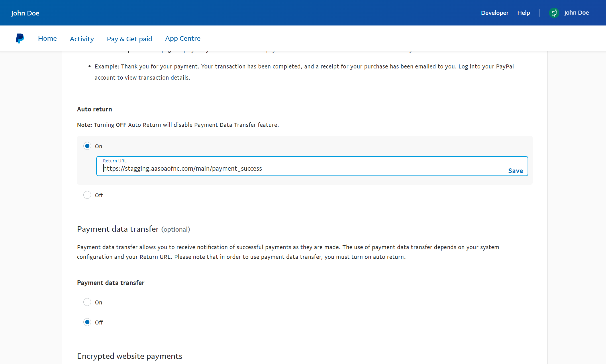Viewport: 606px width, 364px height.
Task: Click the John Doe account name at top right
Action: pyautogui.click(x=576, y=13)
